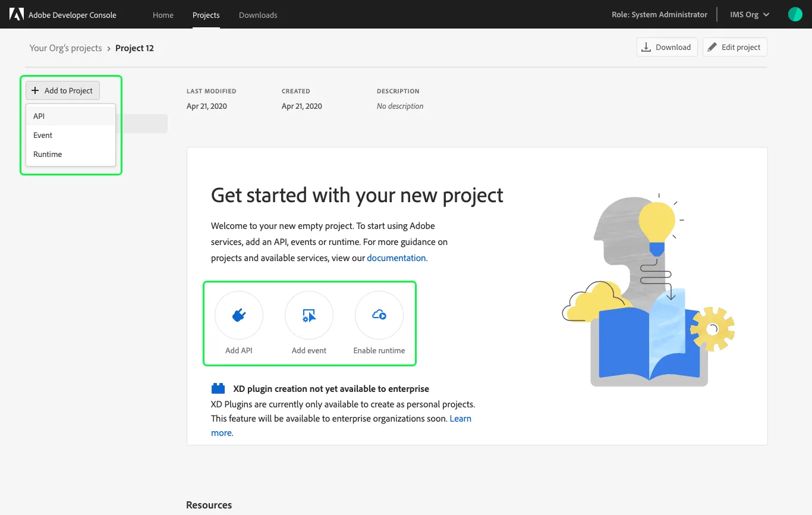Click the Project 12 breadcrumb
Image resolution: width=812 pixels, height=515 pixels.
134,48
